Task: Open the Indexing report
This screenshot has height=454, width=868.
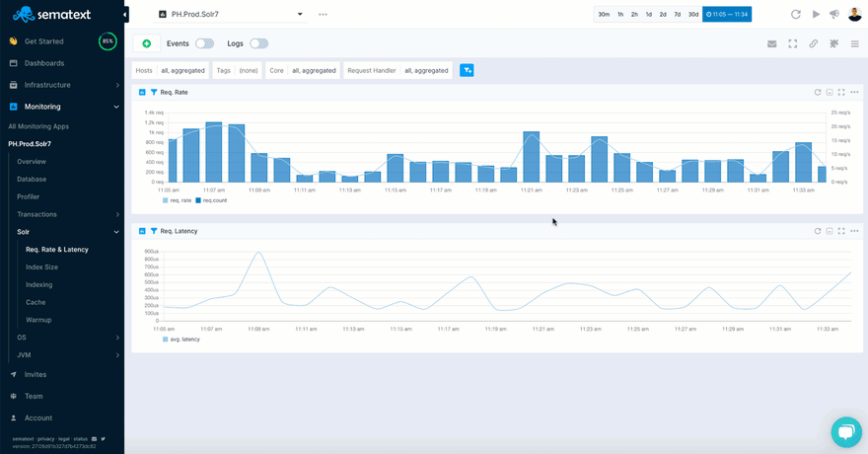Action: [x=38, y=284]
